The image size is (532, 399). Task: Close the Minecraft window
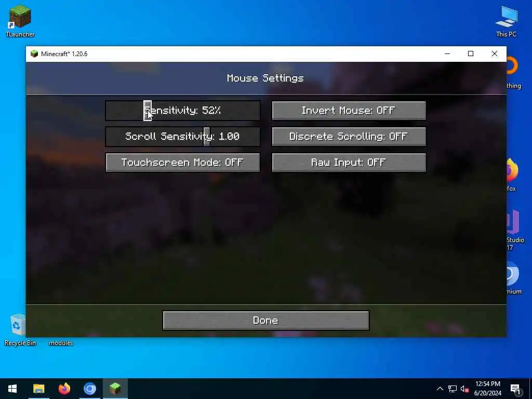pos(495,54)
